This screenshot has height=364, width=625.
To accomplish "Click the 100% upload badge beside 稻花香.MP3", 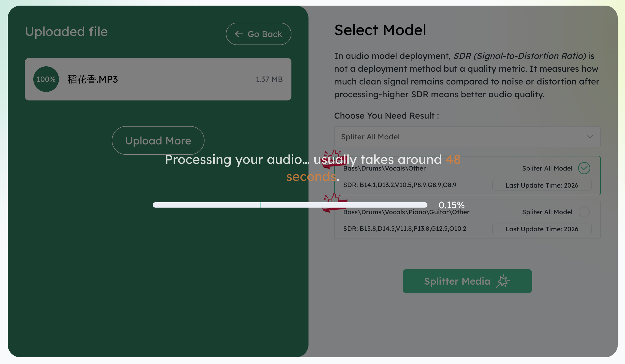I will pos(46,79).
